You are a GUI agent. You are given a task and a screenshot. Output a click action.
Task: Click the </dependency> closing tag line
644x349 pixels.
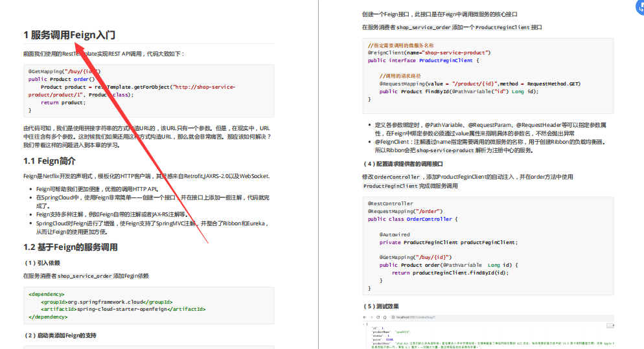point(48,317)
